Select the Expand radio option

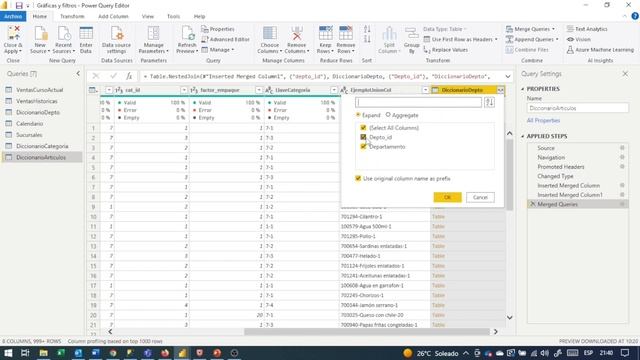click(x=358, y=115)
